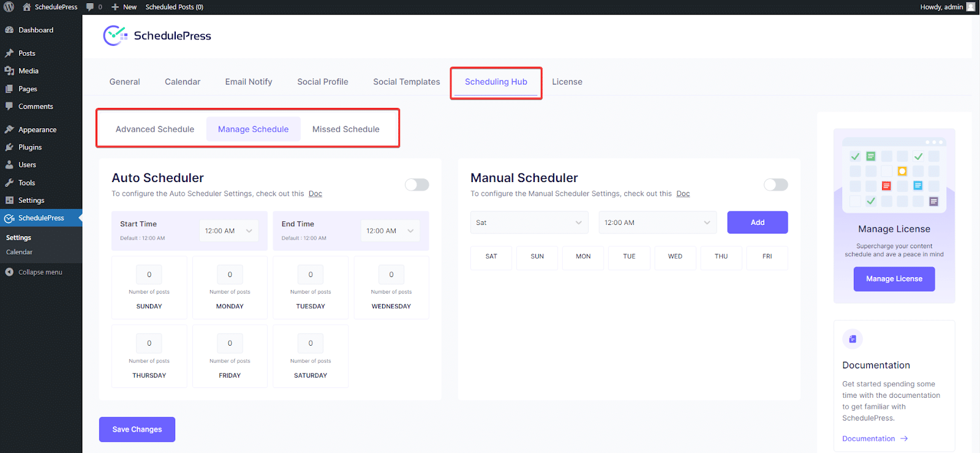Select the FRI day box in Manual Scheduler

click(767, 257)
